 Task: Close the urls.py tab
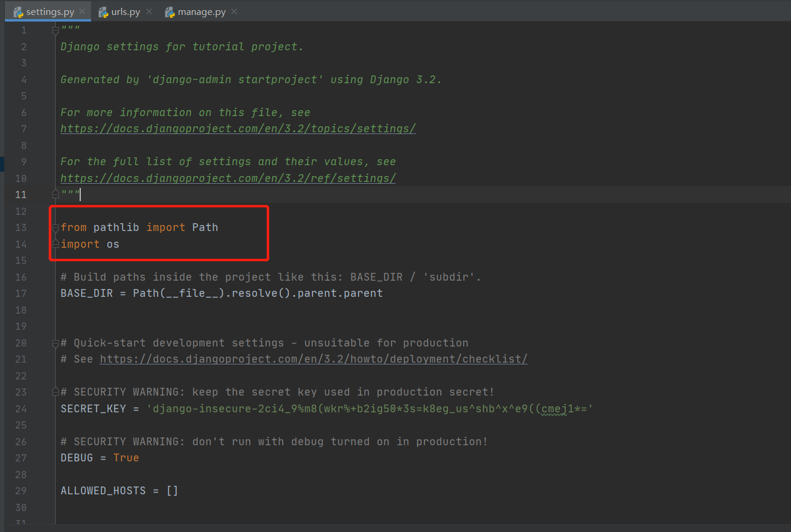[x=149, y=11]
